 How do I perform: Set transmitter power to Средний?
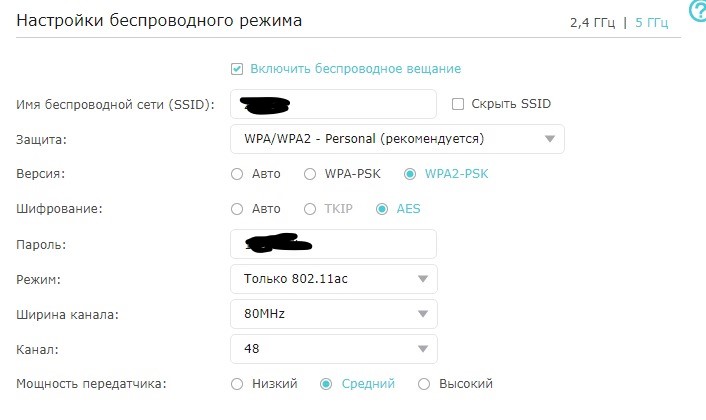click(x=326, y=384)
